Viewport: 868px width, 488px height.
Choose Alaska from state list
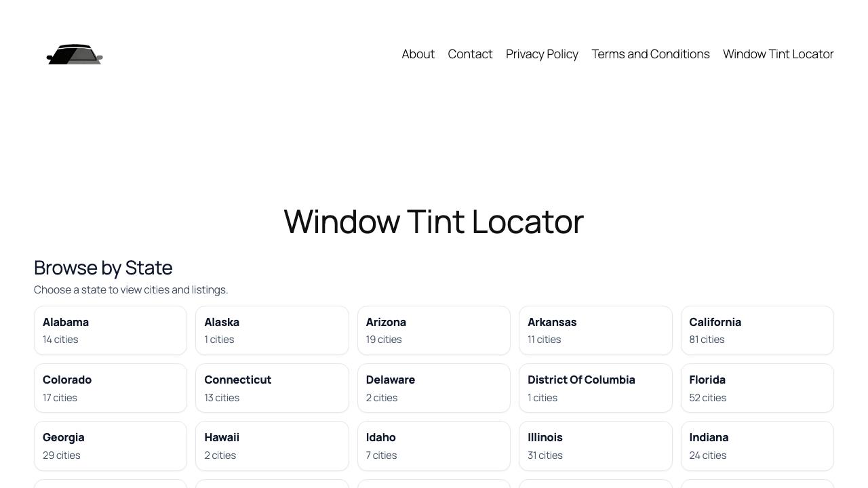(x=272, y=330)
